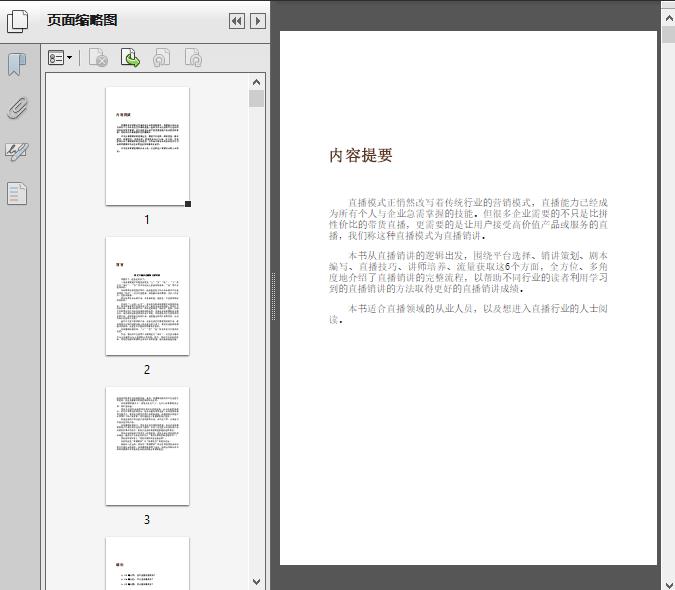The image size is (675, 590).
Task: Click page label 1 under thumbnail
Action: click(x=147, y=220)
